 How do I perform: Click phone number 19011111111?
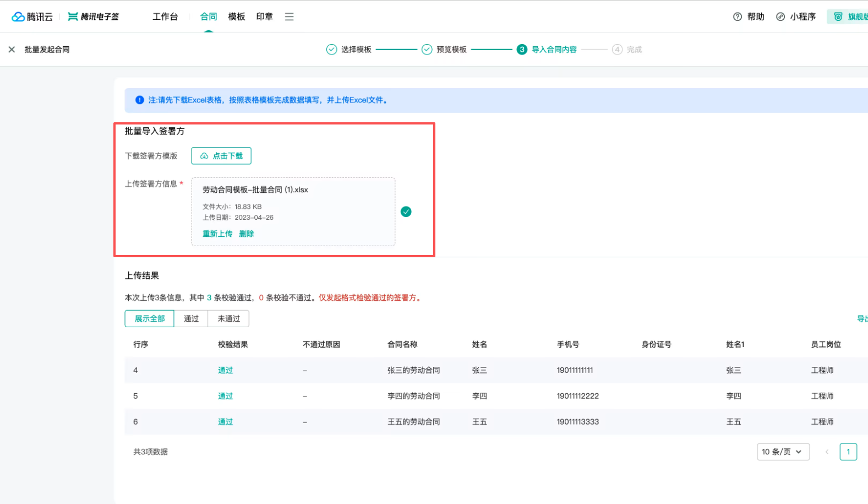point(575,370)
